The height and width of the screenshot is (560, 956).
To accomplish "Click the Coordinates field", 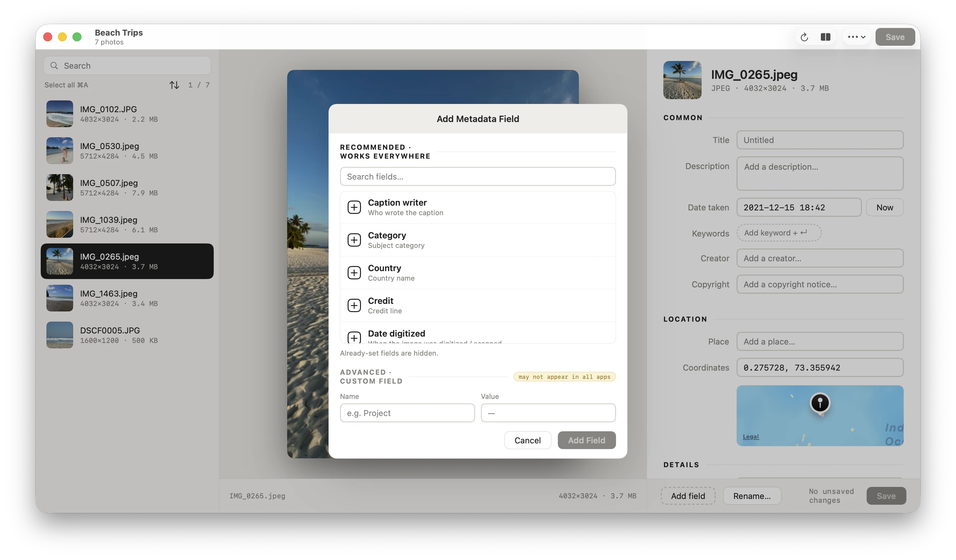I will tap(820, 367).
